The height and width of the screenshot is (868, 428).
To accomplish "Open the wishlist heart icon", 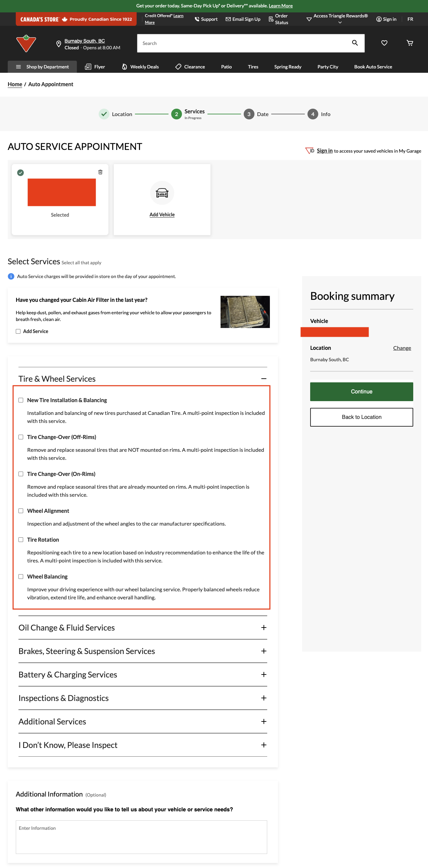I will point(384,43).
